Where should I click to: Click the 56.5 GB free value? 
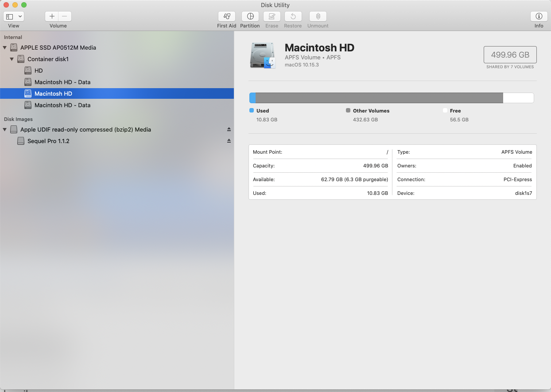pyautogui.click(x=459, y=120)
